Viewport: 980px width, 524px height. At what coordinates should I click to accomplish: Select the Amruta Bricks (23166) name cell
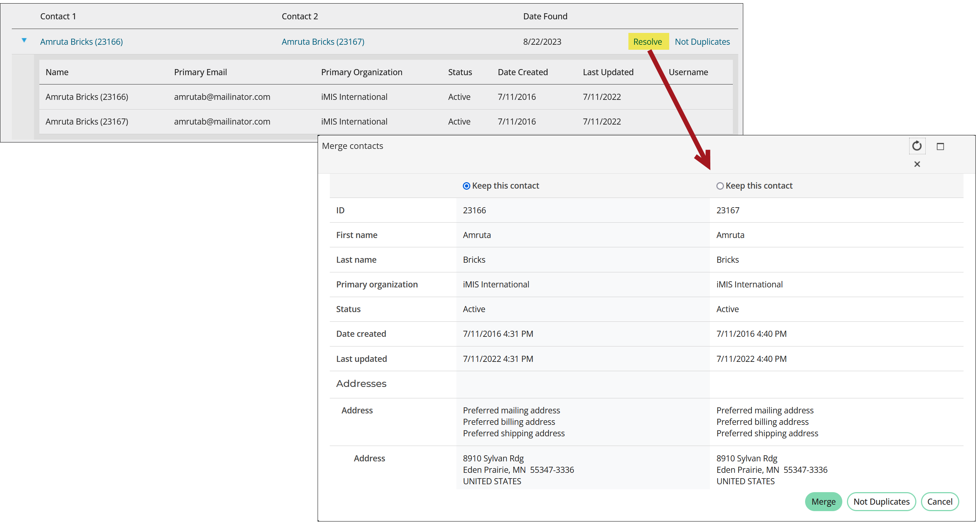click(x=87, y=97)
